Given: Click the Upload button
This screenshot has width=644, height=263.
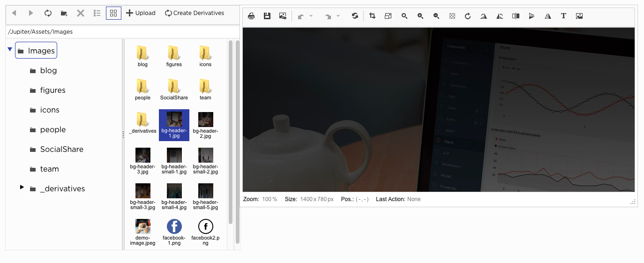Looking at the screenshot, I should [141, 13].
